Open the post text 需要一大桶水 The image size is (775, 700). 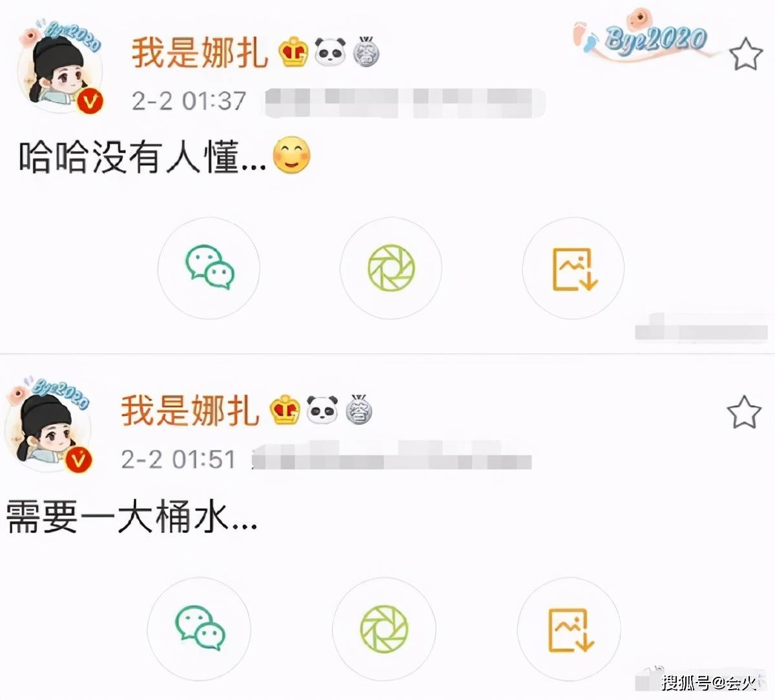(x=132, y=517)
